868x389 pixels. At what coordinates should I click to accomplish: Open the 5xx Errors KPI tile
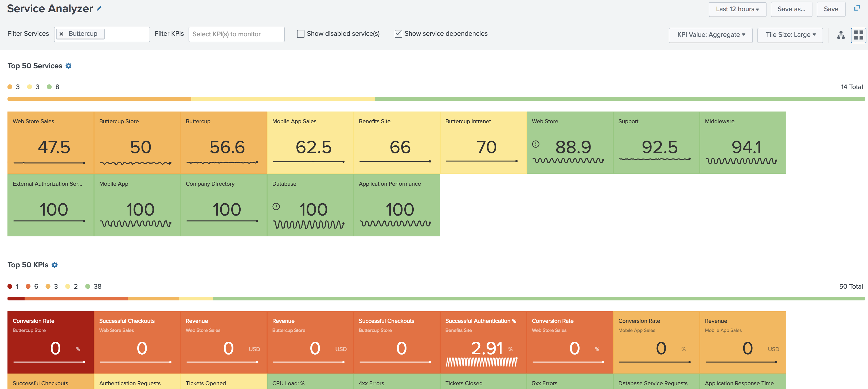click(x=570, y=381)
